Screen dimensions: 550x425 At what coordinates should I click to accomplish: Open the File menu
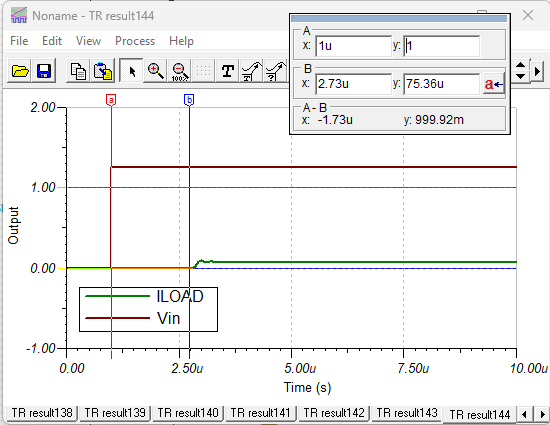19,41
